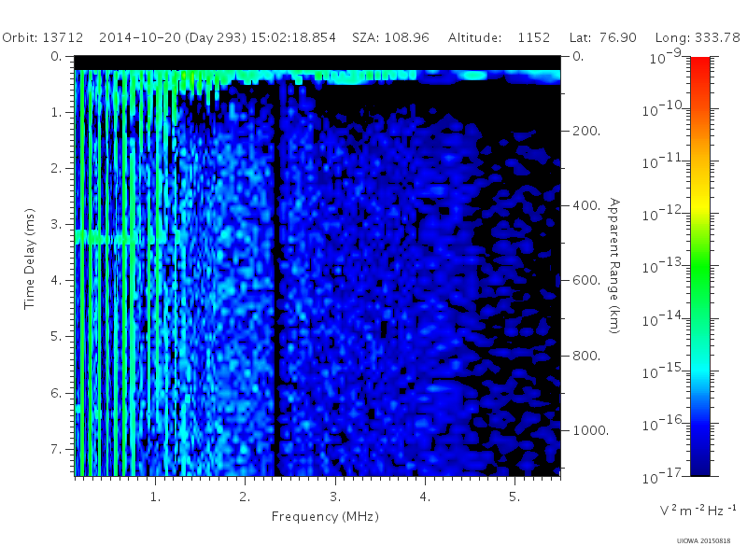This screenshot has height=560, width=747.
Task: Click the colorbar label '10⁻¹⁷'
Action: pyautogui.click(x=664, y=476)
